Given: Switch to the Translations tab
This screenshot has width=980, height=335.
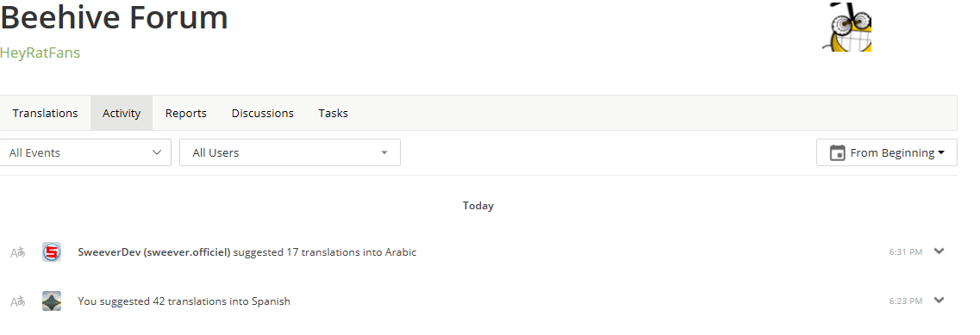Looking at the screenshot, I should point(45,113).
